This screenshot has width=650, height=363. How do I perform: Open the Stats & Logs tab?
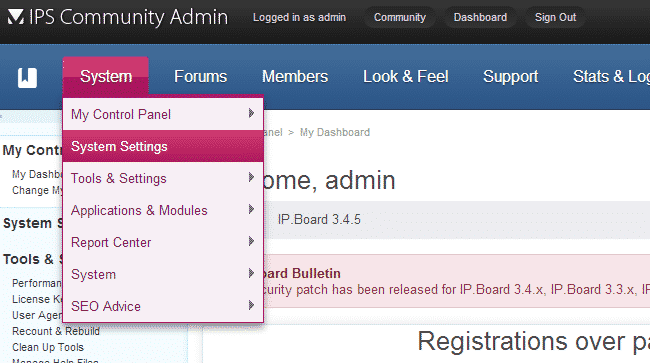tap(611, 76)
